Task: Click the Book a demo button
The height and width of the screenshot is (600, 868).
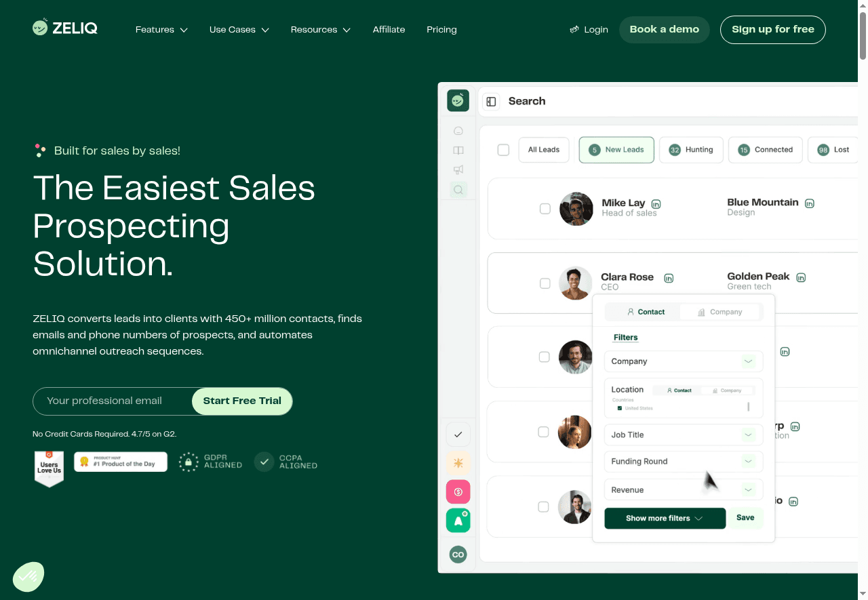Action: point(664,30)
